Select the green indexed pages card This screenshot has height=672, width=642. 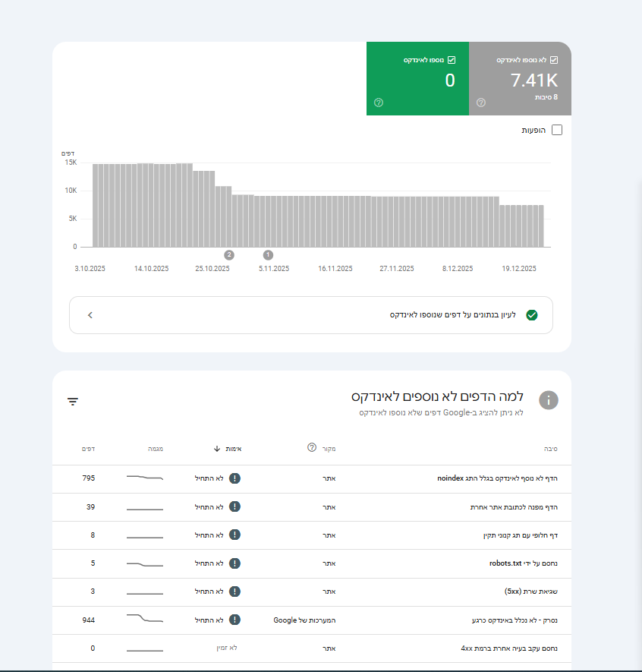click(x=417, y=79)
